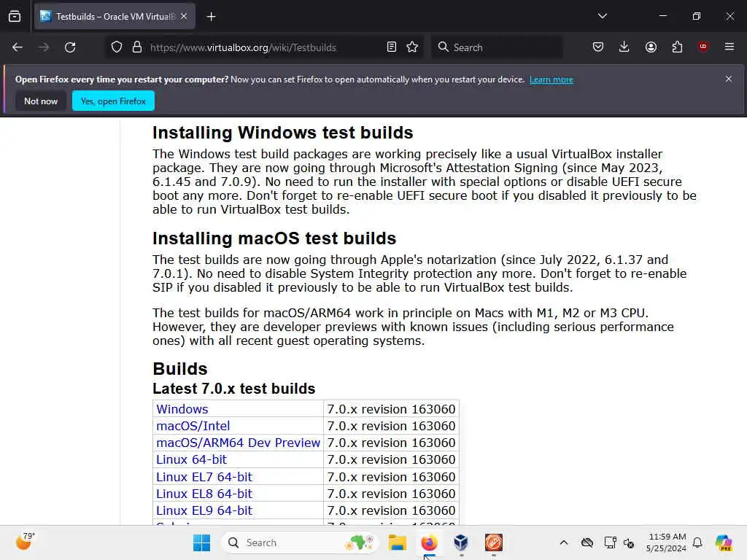Show site security info via padlock icon
The width and height of the screenshot is (747, 560).
137,47
